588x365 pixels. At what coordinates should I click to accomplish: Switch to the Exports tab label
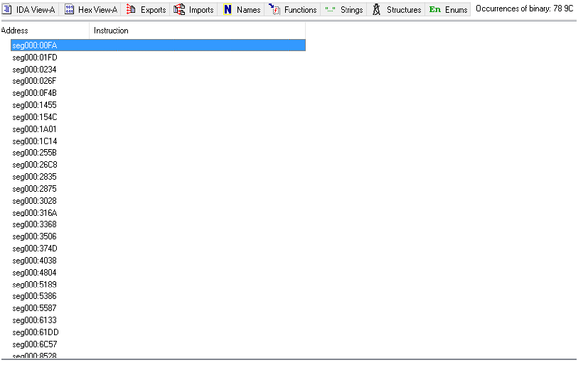pos(153,10)
